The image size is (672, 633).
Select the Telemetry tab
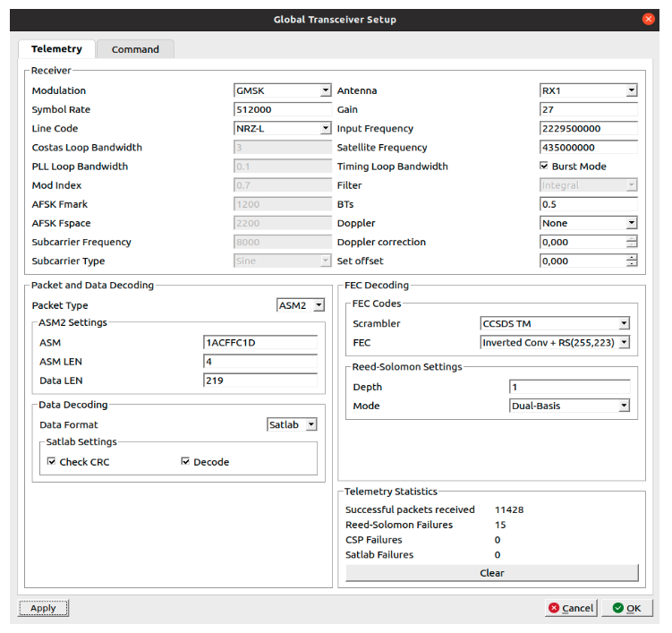(56, 49)
